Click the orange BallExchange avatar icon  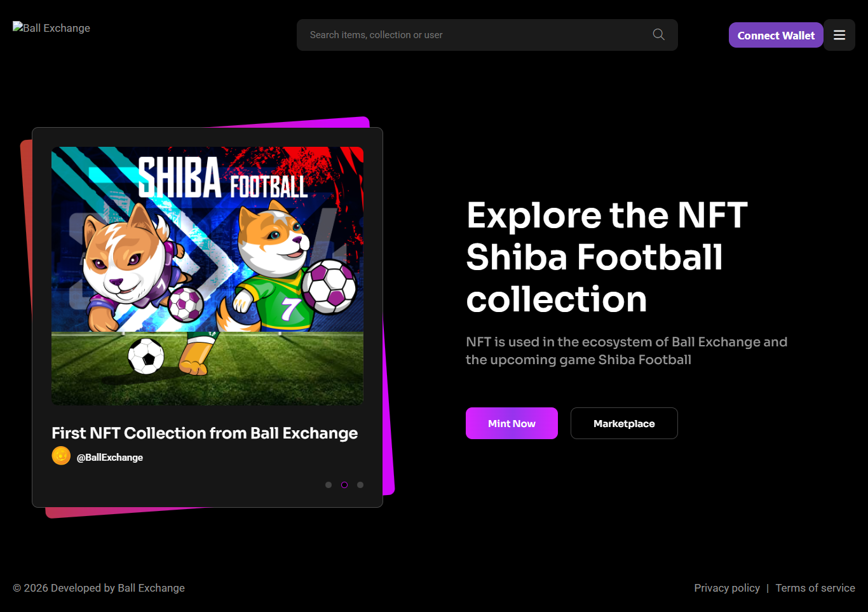[x=61, y=456]
